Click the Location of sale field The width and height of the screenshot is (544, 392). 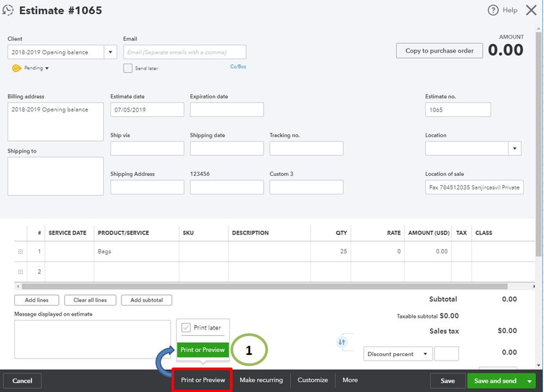474,187
